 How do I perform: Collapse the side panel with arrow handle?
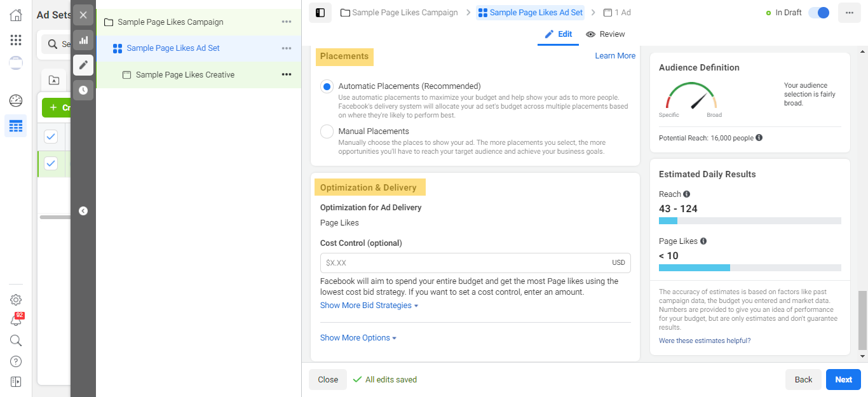[x=83, y=211]
